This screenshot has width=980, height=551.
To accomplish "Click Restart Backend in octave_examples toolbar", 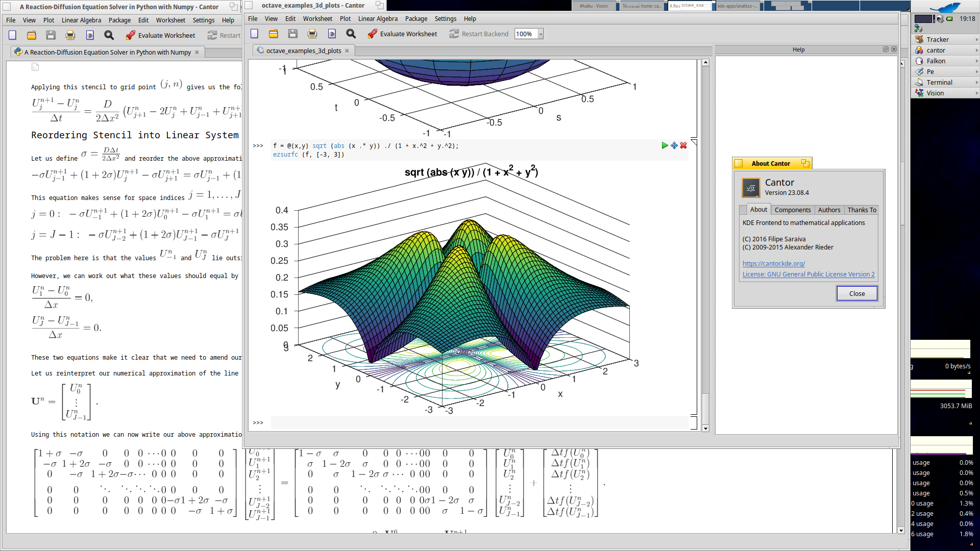I will click(479, 34).
